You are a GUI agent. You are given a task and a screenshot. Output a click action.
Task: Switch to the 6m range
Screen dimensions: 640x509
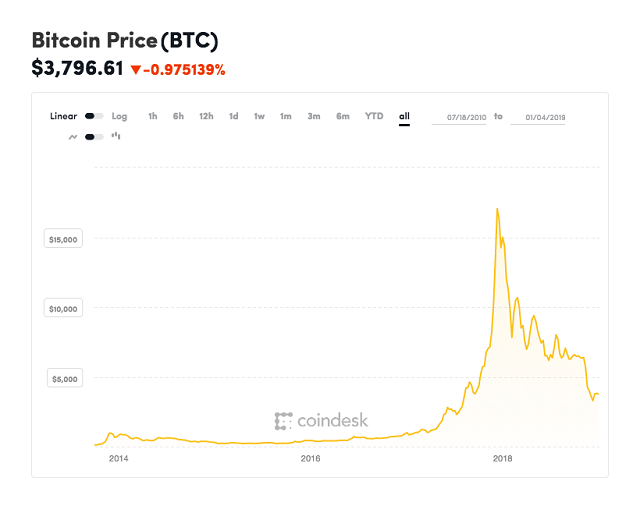click(343, 116)
